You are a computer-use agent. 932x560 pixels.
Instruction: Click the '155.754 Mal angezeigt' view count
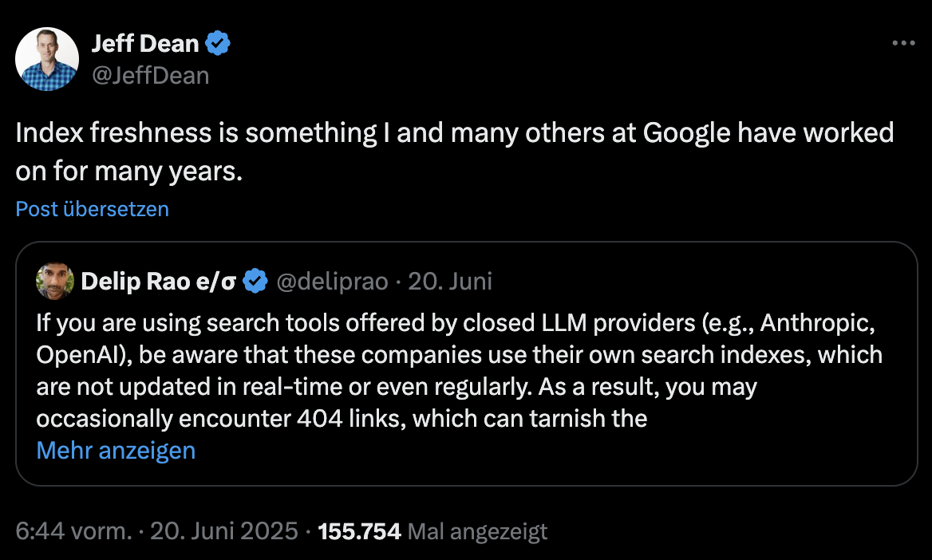pos(358,530)
